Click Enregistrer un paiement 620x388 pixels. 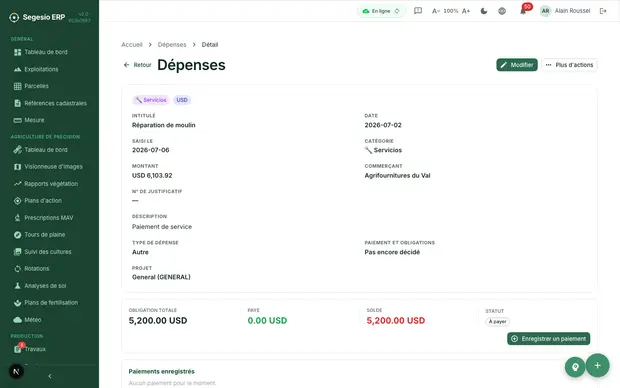click(548, 339)
